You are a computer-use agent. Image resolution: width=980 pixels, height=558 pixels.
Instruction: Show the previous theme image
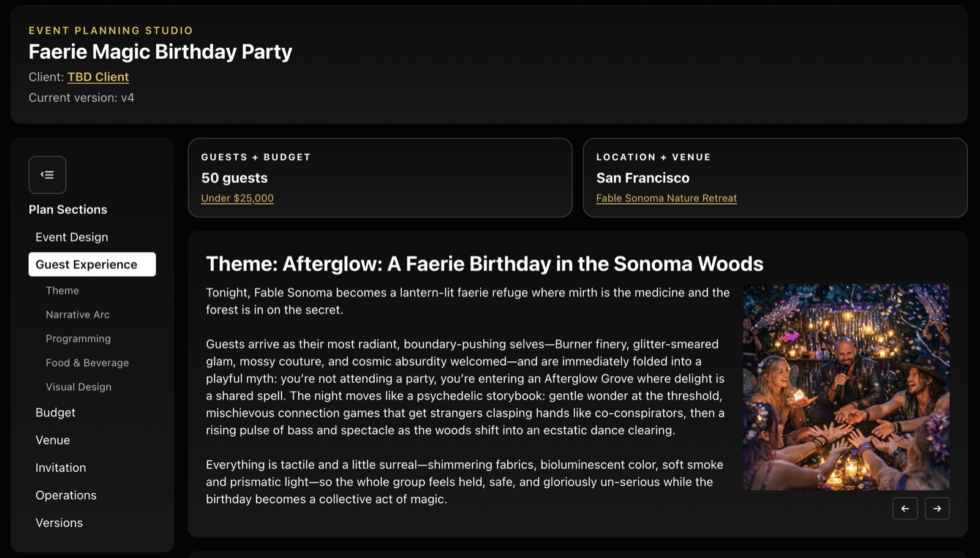(x=905, y=508)
